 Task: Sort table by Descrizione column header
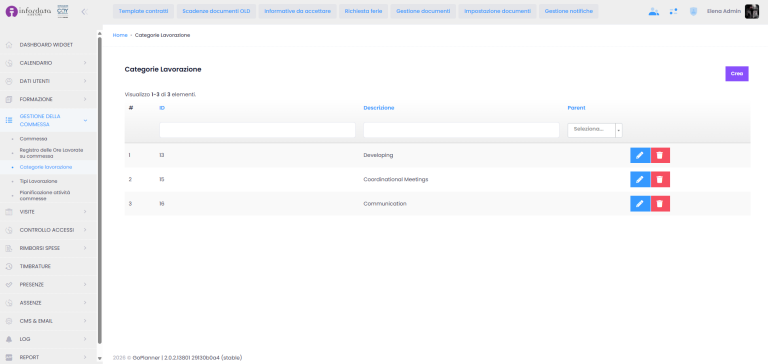[379, 108]
